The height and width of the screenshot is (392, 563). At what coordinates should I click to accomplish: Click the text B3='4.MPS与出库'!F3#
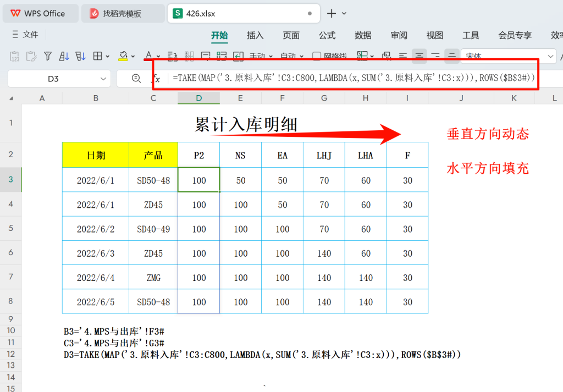point(114,332)
